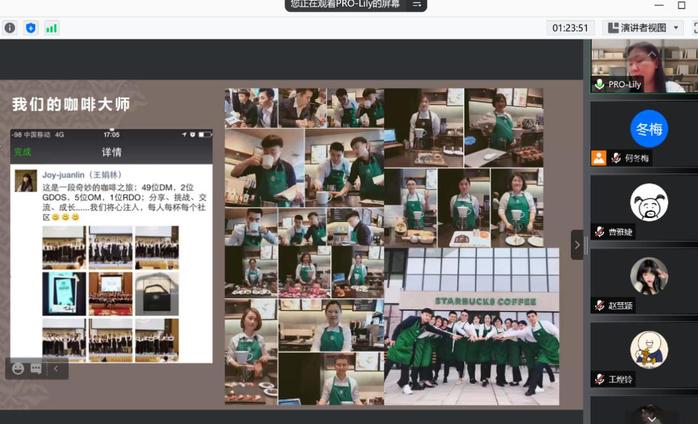The width and height of the screenshot is (698, 424).
Task: Click the slide heading 我们的咖啡大师
Action: point(71,104)
